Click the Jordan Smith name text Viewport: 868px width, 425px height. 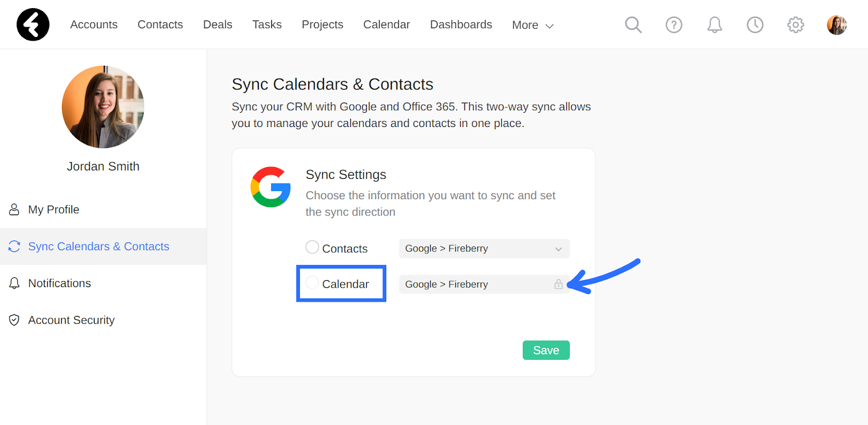tap(103, 167)
